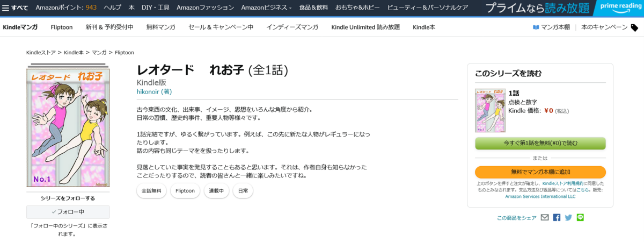
Task: Go to Kindle本 breadcrumb link
Action: coord(74,52)
